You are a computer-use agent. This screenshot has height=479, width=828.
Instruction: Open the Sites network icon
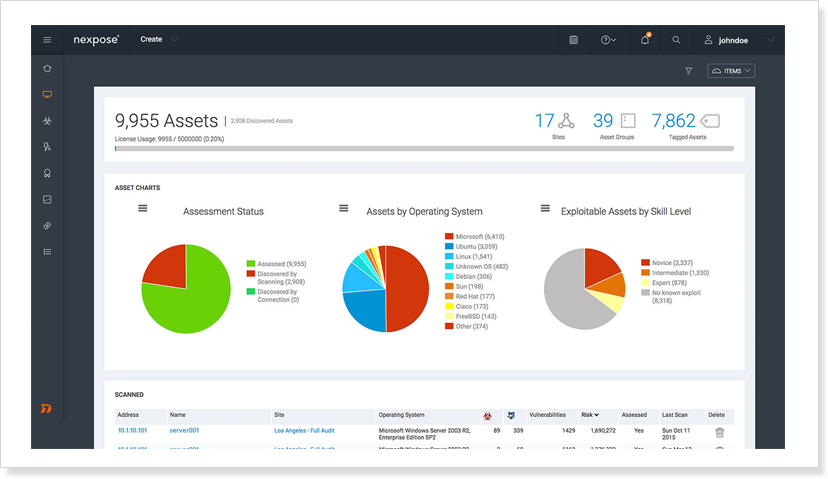point(566,121)
